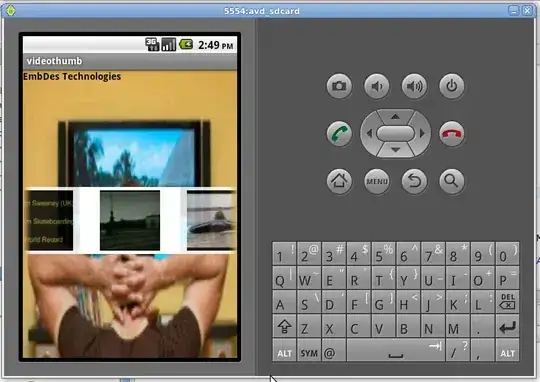
Task: Click the videothumb app title bar
Action: tap(130, 61)
